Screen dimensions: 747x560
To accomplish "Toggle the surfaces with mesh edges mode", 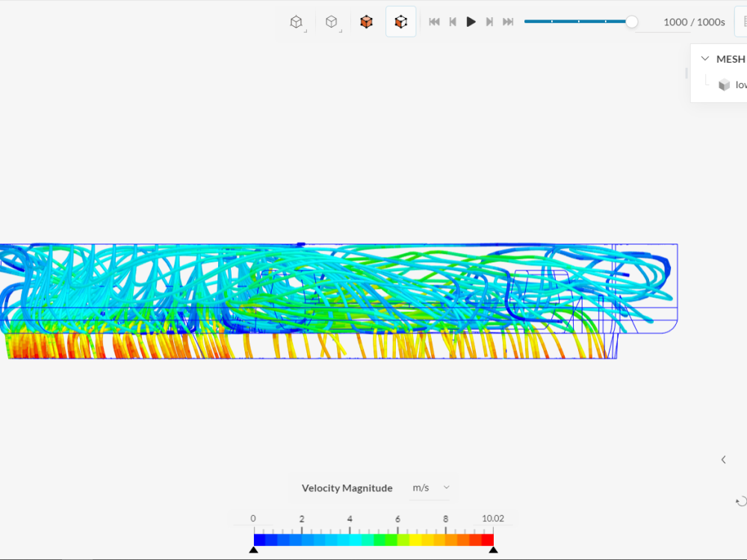I will pyautogui.click(x=400, y=22).
